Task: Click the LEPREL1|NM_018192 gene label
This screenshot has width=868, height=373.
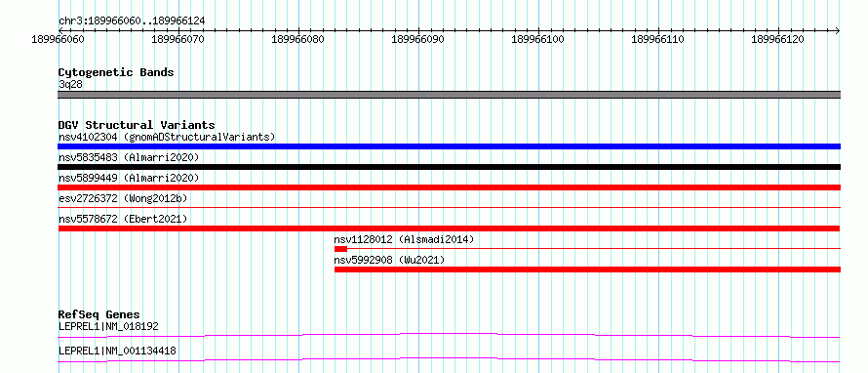Action: click(x=108, y=326)
